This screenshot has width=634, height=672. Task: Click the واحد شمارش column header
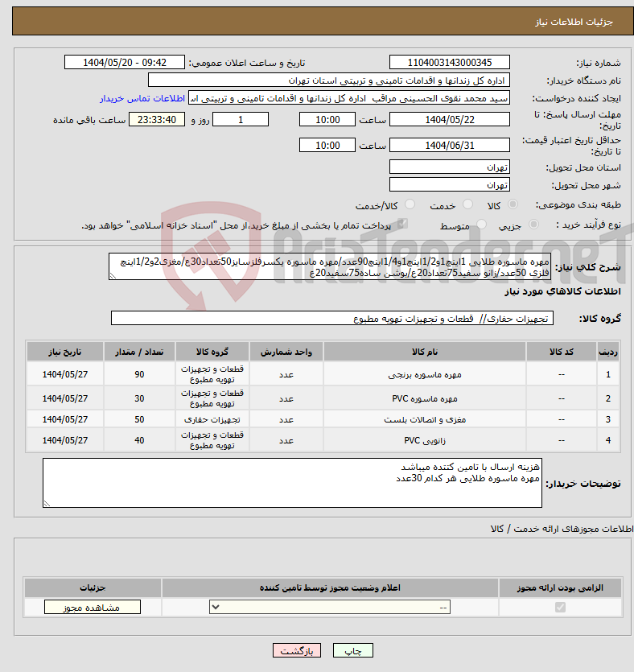286,352
